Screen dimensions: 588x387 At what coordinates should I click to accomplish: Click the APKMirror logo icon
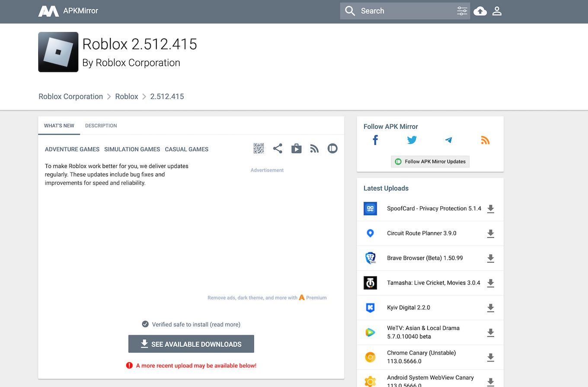(x=48, y=11)
